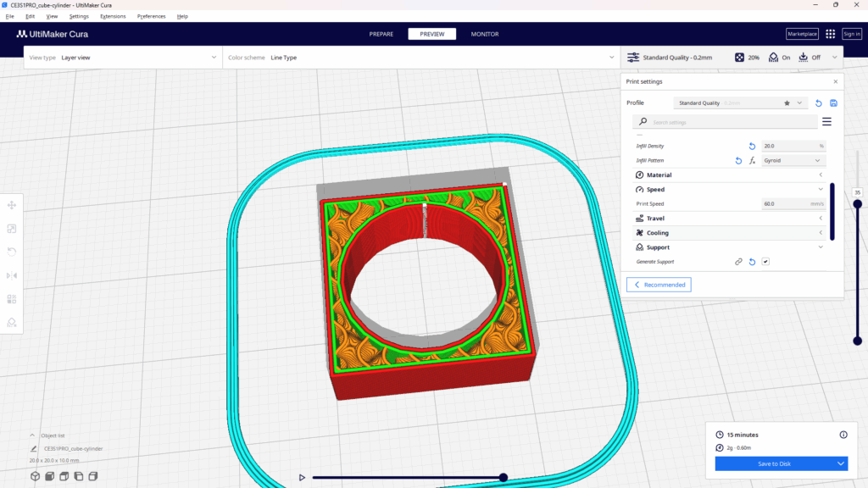Click the link icon next to Generate Support

737,262
